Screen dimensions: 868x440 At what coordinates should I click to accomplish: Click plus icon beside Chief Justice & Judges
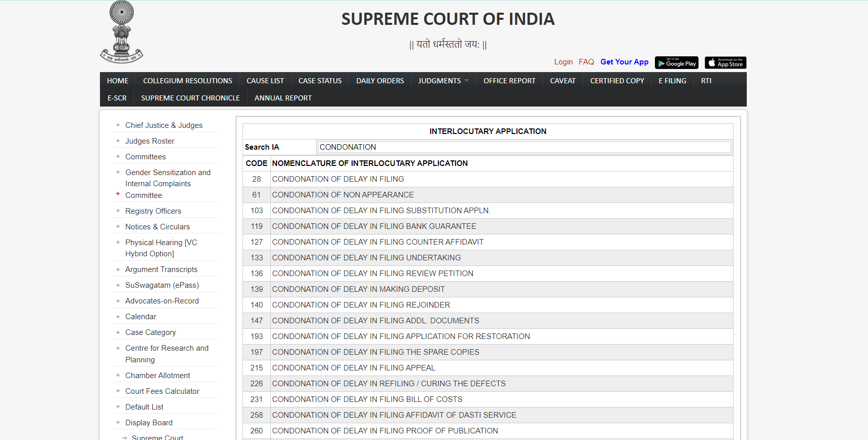118,125
